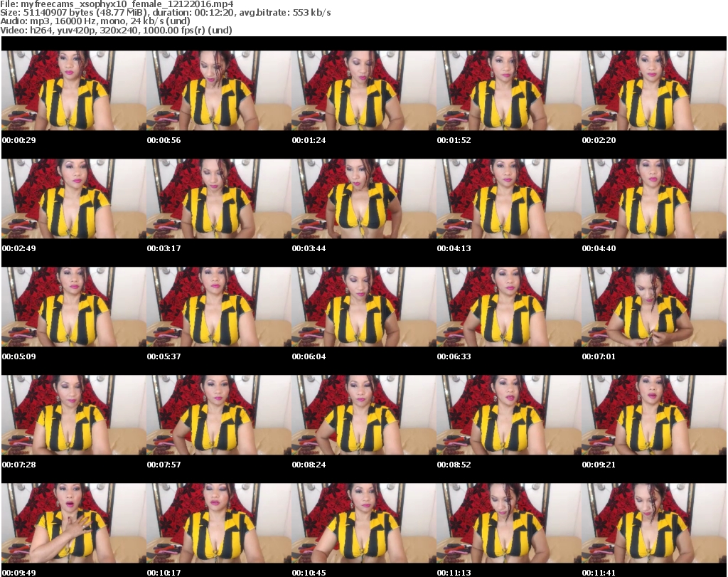The image size is (728, 577).
Task: Click the video frame at 00:02:49
Action: (74, 198)
